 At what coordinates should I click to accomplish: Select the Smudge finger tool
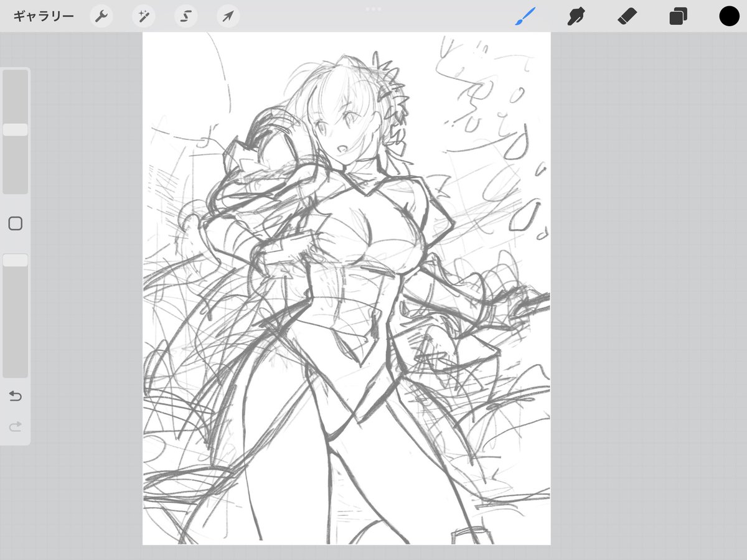click(x=576, y=16)
